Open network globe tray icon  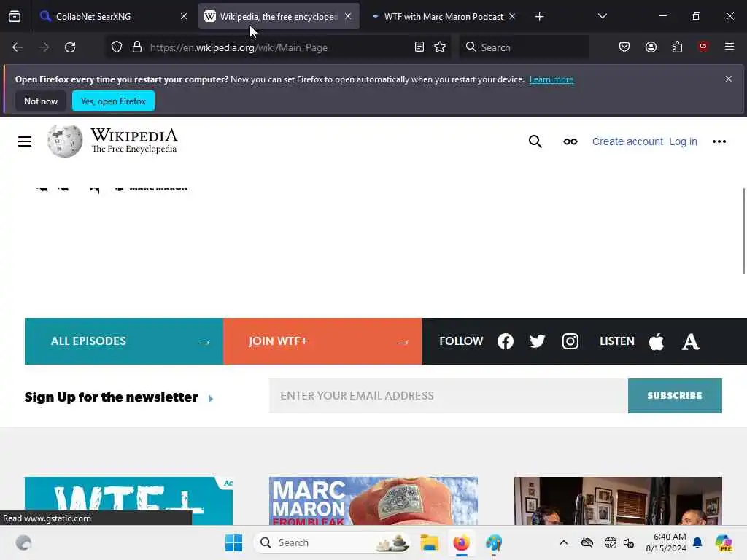pyautogui.click(x=611, y=542)
